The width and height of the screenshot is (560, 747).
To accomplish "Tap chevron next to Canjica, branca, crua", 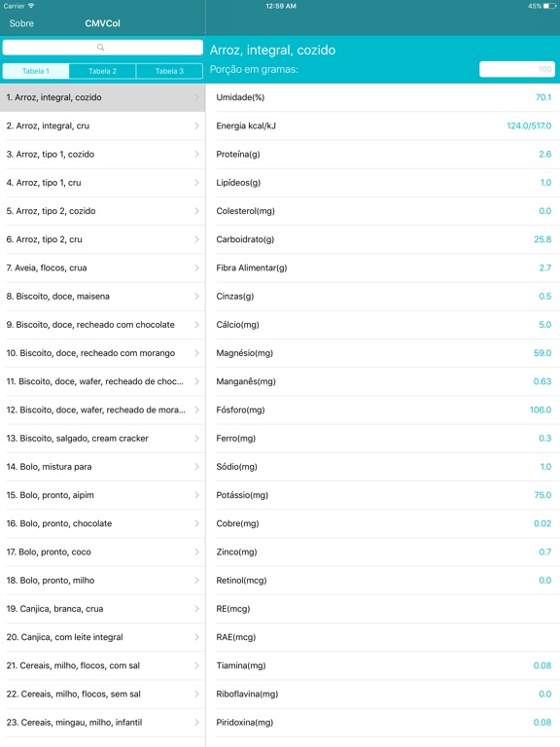I will [x=196, y=609].
